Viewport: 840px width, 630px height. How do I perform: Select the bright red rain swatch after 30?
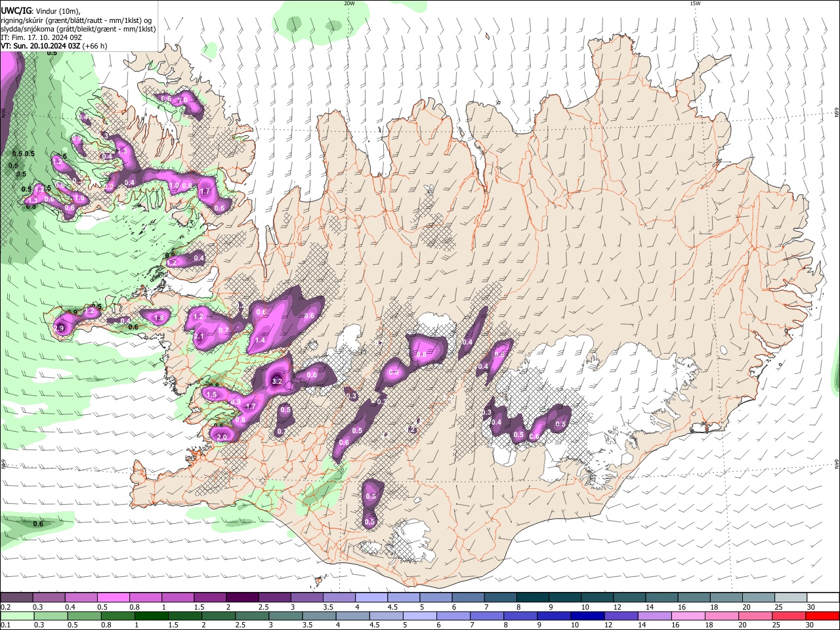point(822,616)
